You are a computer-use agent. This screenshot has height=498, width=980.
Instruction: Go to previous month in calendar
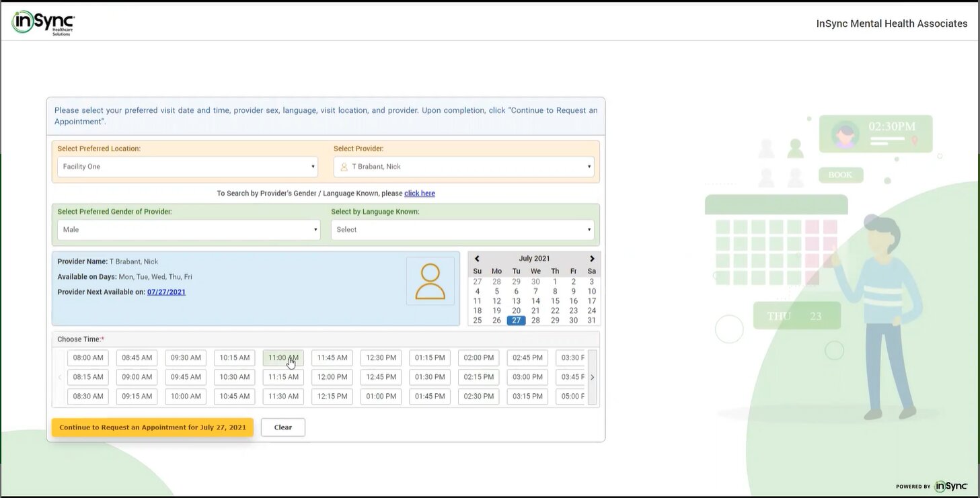click(477, 259)
